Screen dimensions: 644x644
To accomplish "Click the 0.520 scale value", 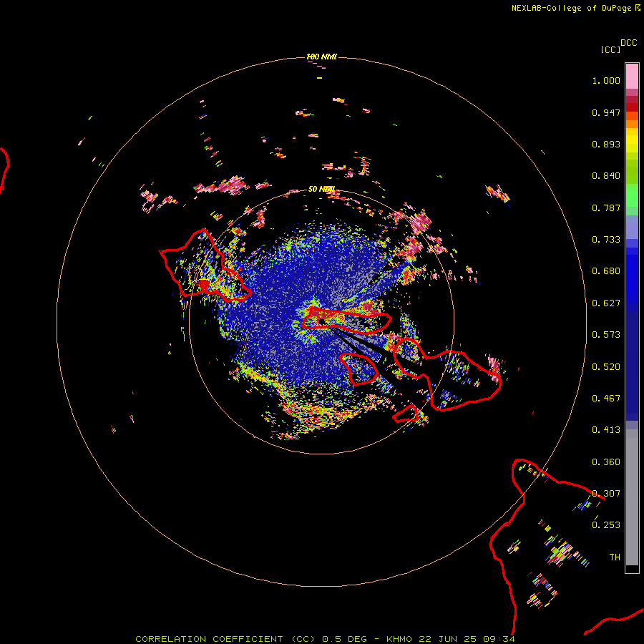I will pos(606,367).
